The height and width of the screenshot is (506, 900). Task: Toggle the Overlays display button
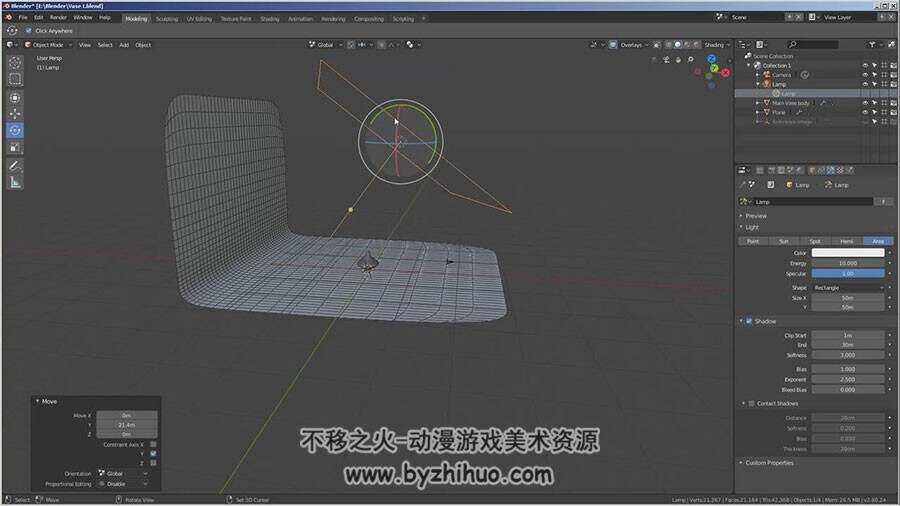[613, 44]
